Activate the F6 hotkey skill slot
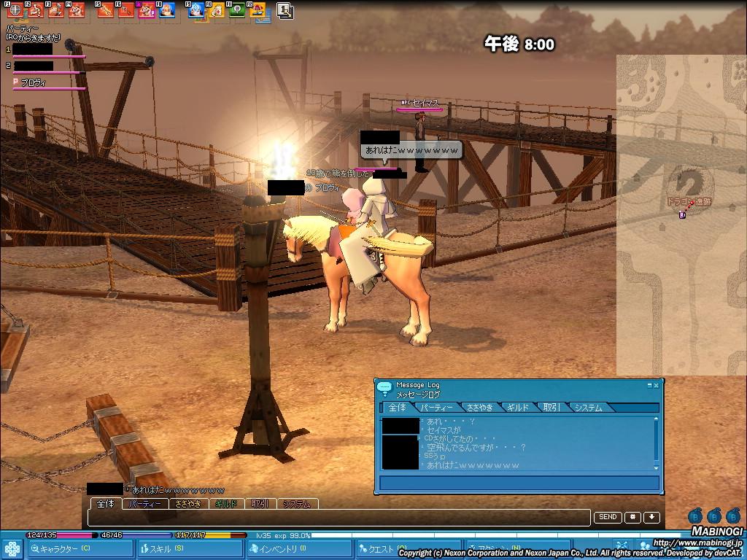Viewport: 747px width, 560px height. 125,9
